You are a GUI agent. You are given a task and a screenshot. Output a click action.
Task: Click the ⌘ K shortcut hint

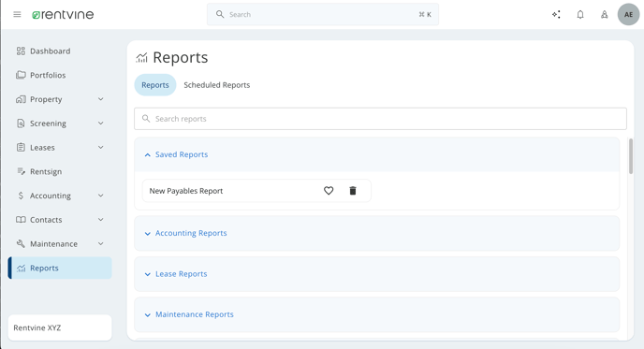tap(425, 14)
